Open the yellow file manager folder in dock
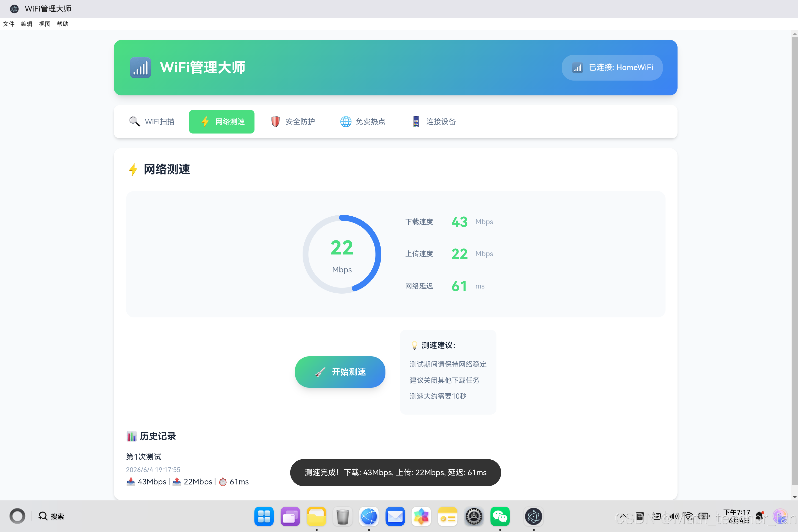The width and height of the screenshot is (798, 532). 316,516
